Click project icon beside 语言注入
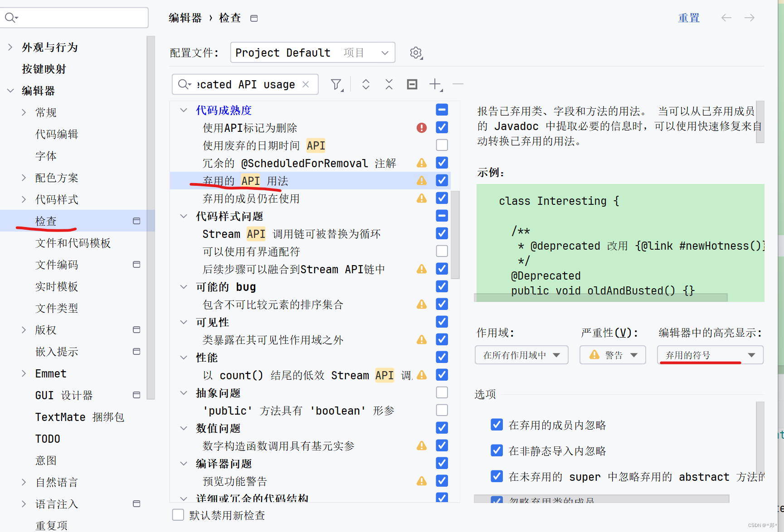The image size is (784, 532). tap(136, 503)
